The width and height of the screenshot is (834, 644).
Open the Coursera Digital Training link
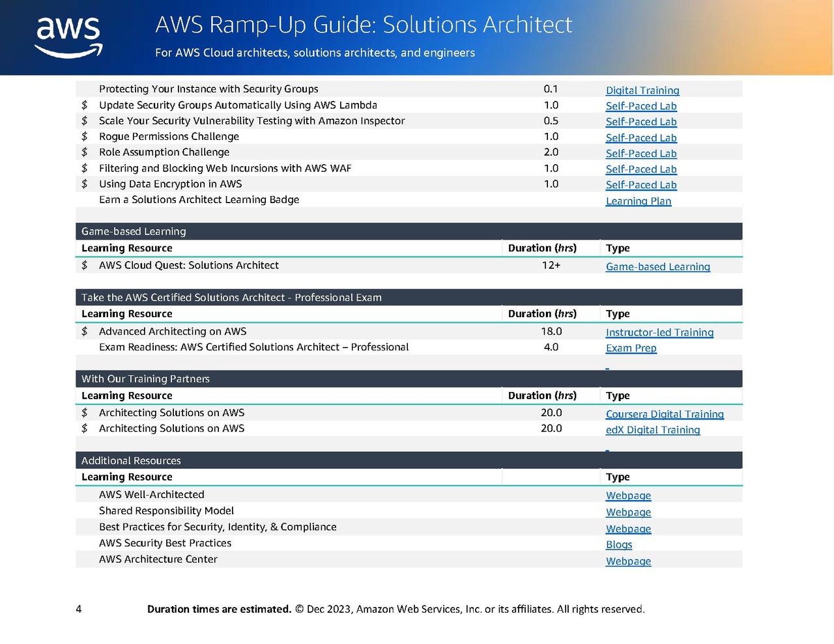pyautogui.click(x=665, y=414)
